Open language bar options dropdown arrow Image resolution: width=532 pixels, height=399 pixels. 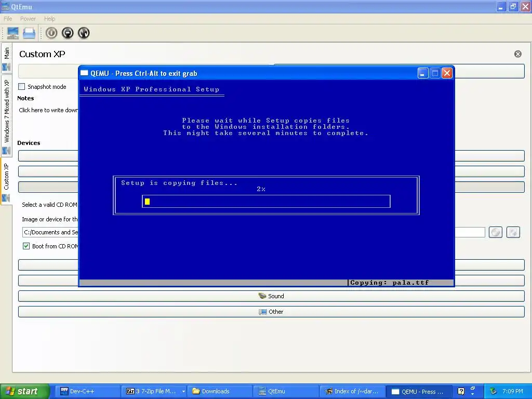473,394
